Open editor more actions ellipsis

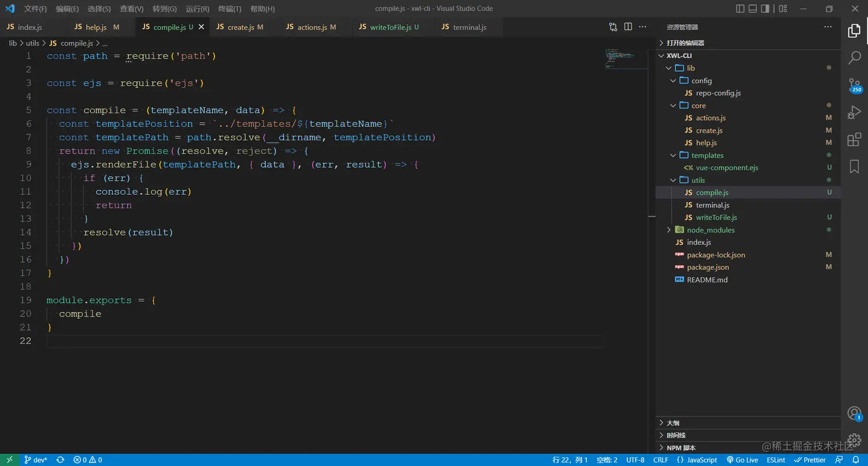pyautogui.click(x=643, y=27)
